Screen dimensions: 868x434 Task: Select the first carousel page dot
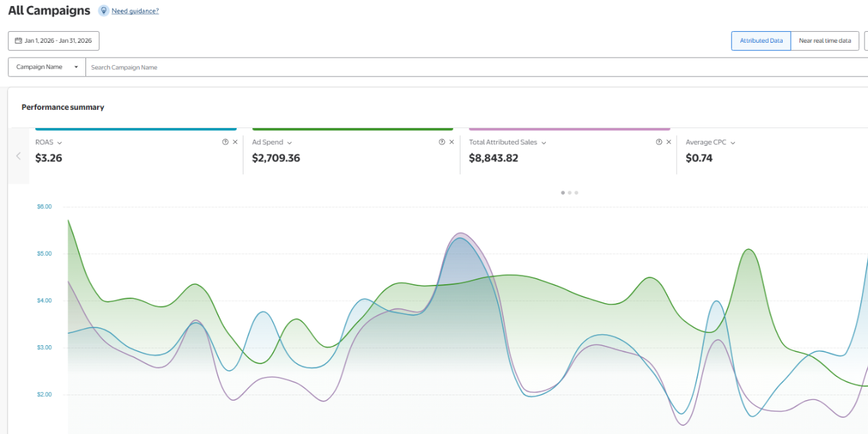click(563, 193)
